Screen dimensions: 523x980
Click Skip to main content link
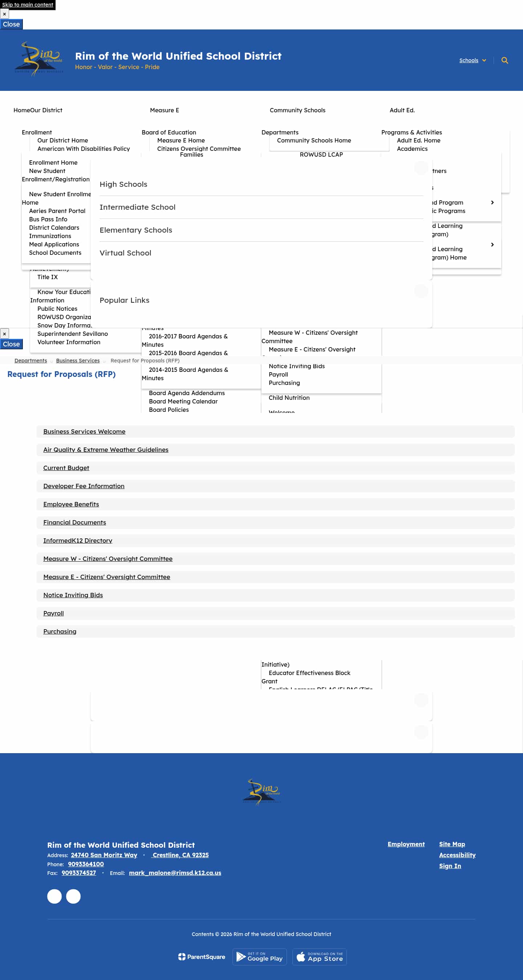(x=28, y=5)
